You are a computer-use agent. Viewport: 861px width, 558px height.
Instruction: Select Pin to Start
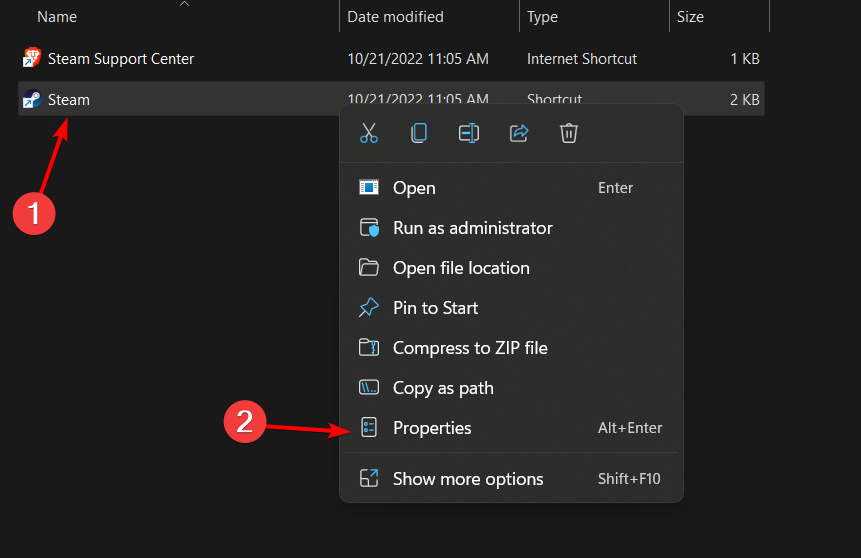(511, 308)
